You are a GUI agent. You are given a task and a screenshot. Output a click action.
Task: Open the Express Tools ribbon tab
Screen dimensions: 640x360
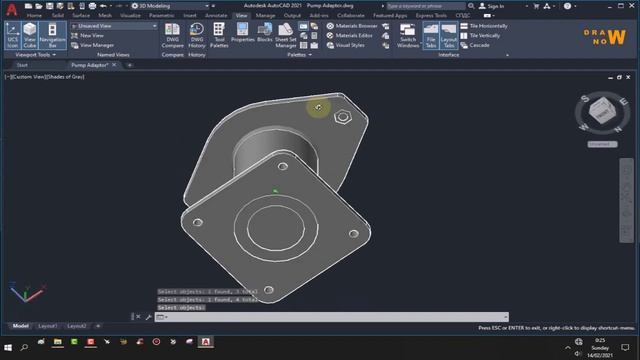tap(431, 16)
